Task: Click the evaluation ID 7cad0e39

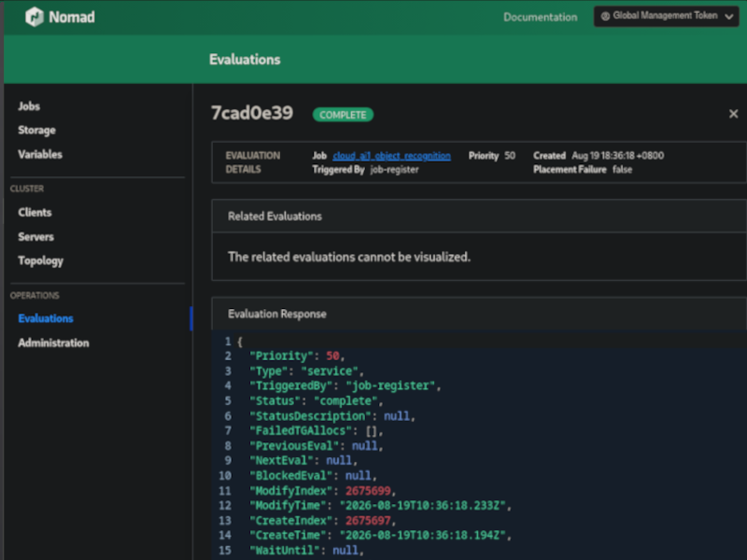Action: (x=252, y=113)
